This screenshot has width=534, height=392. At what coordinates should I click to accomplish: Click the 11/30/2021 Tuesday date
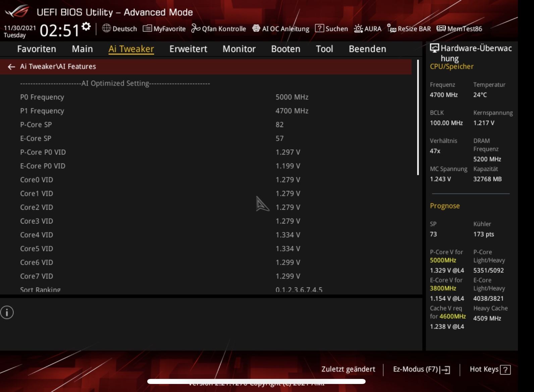(x=19, y=31)
